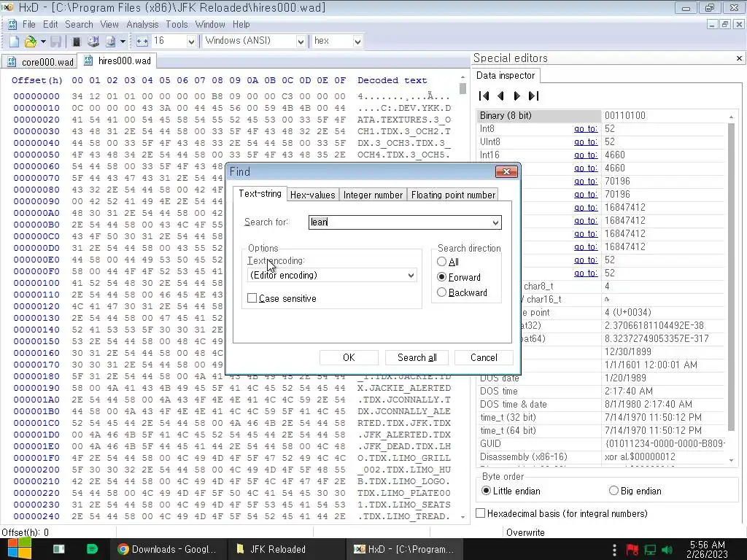Click the Data inspector vertical scrollbar
Image resolution: width=747 pixels, height=560 pixels.
point(731,276)
